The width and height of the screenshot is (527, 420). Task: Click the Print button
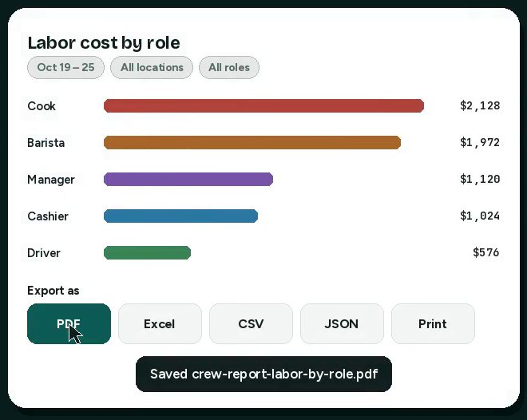point(434,324)
